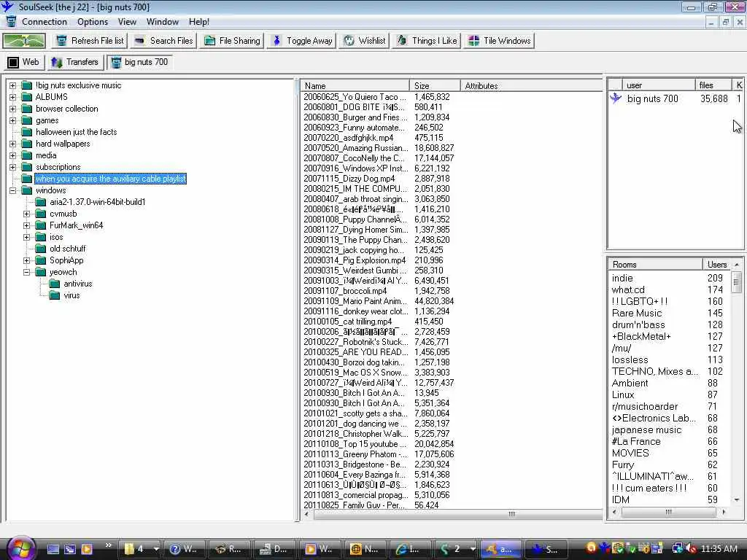The height and width of the screenshot is (560, 747).
Task: Open the Window menu
Action: (x=163, y=22)
